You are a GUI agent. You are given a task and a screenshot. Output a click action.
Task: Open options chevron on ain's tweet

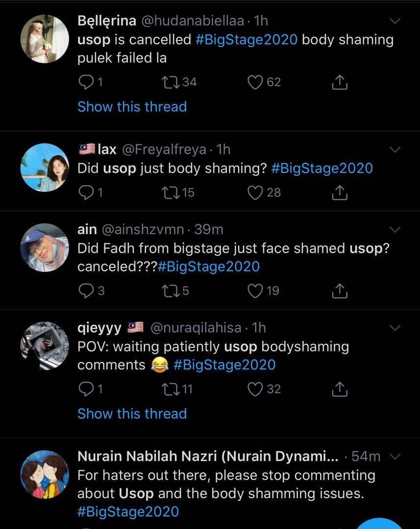[395, 230]
